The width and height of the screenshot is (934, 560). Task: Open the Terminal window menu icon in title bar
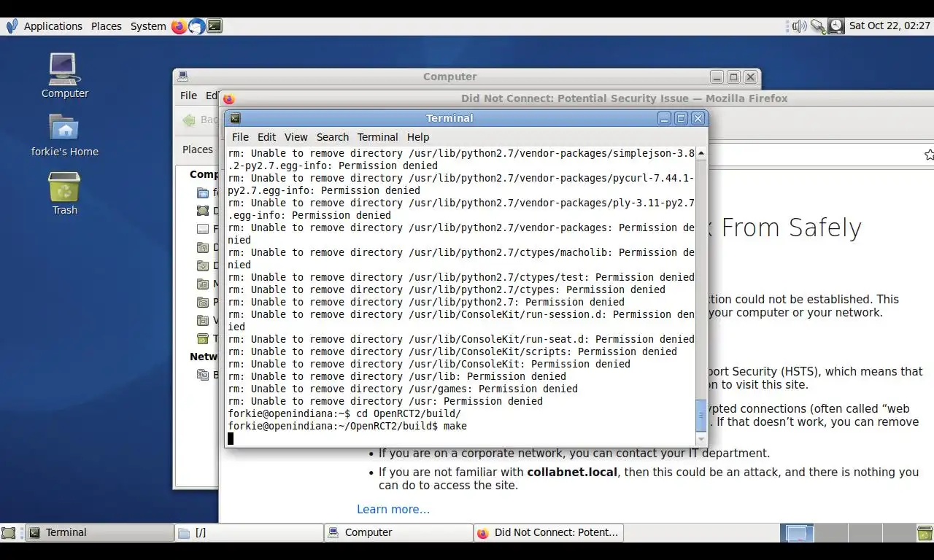click(235, 118)
